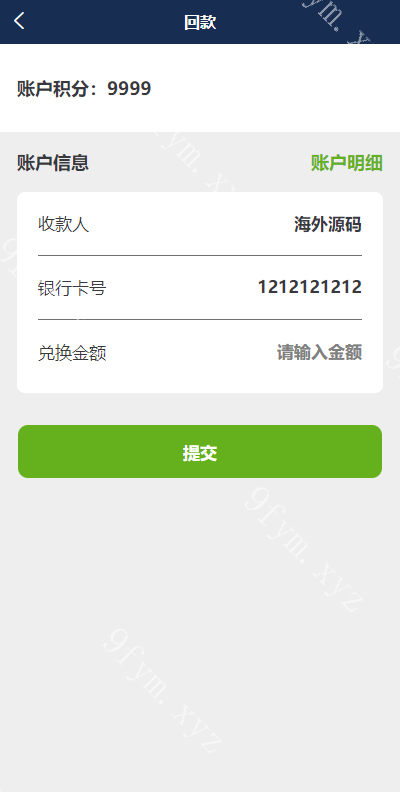Viewport: 400px width, 792px height.
Task: Click the 9999 points value
Action: tap(129, 88)
